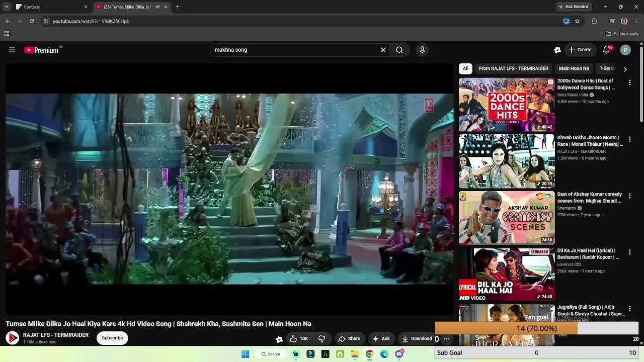Open options for 2000s Dance Hits video
Screen dimensions: 644x362
click(629, 82)
